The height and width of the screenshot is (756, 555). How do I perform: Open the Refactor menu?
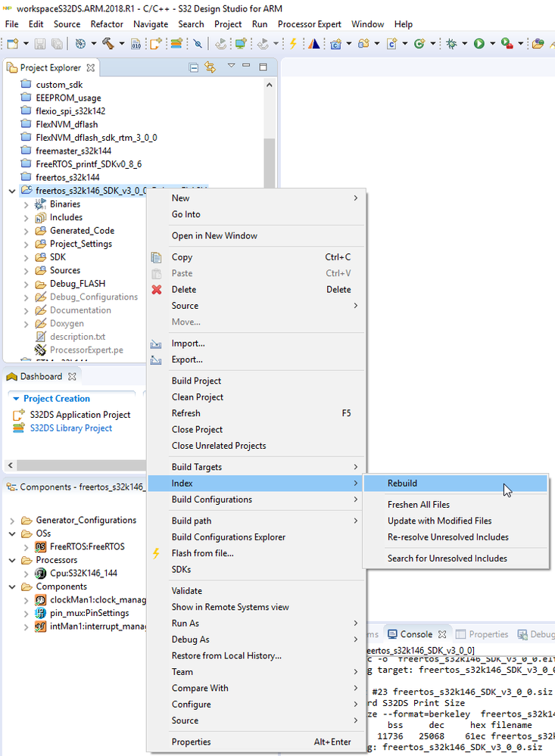(x=107, y=24)
